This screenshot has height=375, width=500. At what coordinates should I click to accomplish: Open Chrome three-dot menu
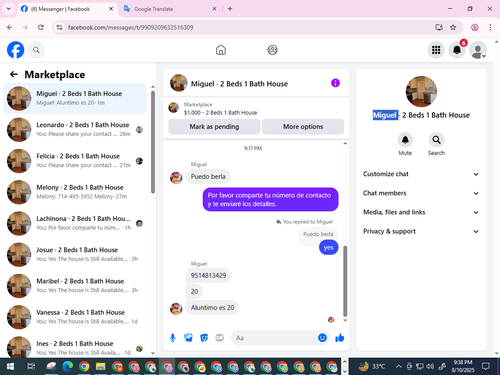[x=490, y=27]
